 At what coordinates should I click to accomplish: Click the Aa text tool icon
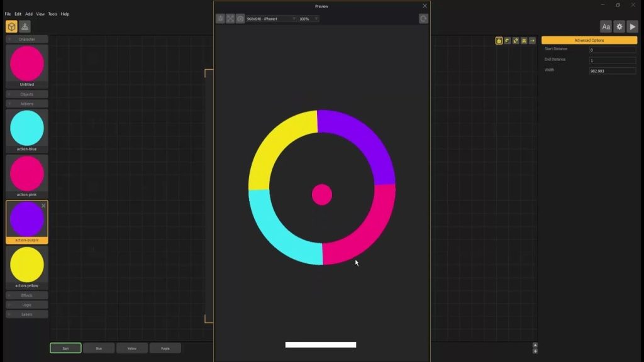coord(606,26)
